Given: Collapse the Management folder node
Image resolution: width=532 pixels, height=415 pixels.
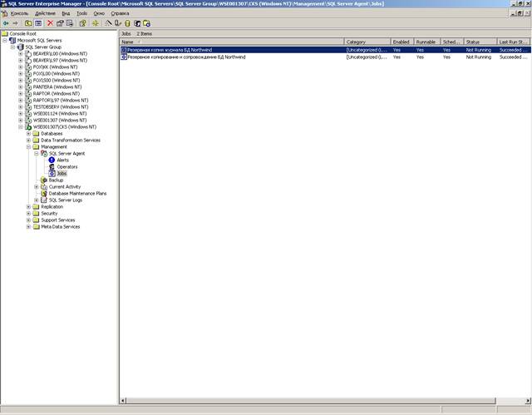Looking at the screenshot, I should pos(28,147).
